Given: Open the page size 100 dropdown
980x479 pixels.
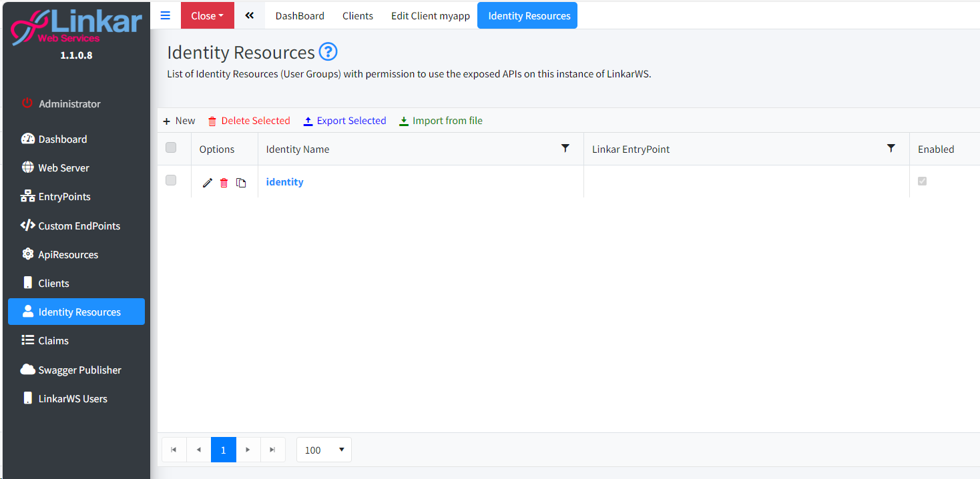Looking at the screenshot, I should coord(324,450).
